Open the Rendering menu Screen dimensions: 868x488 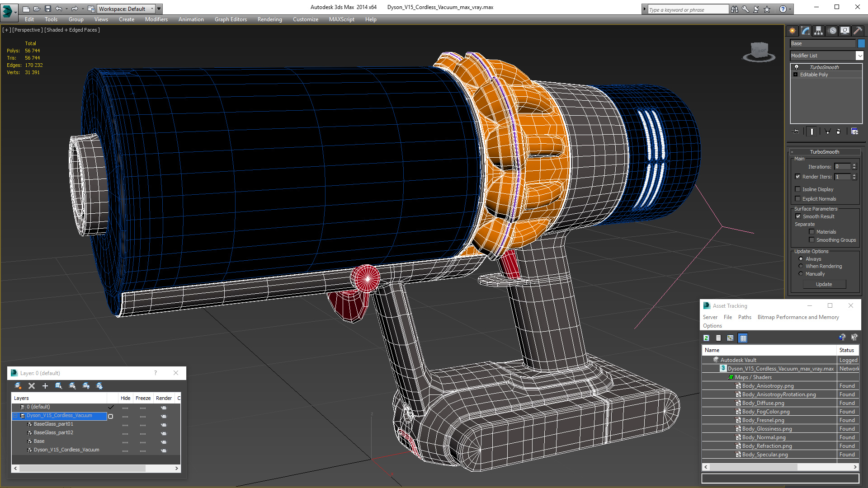pos(270,19)
